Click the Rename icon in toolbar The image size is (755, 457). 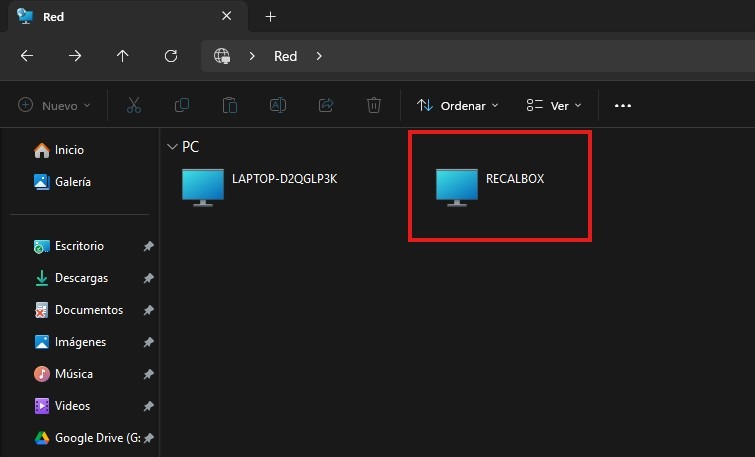278,105
